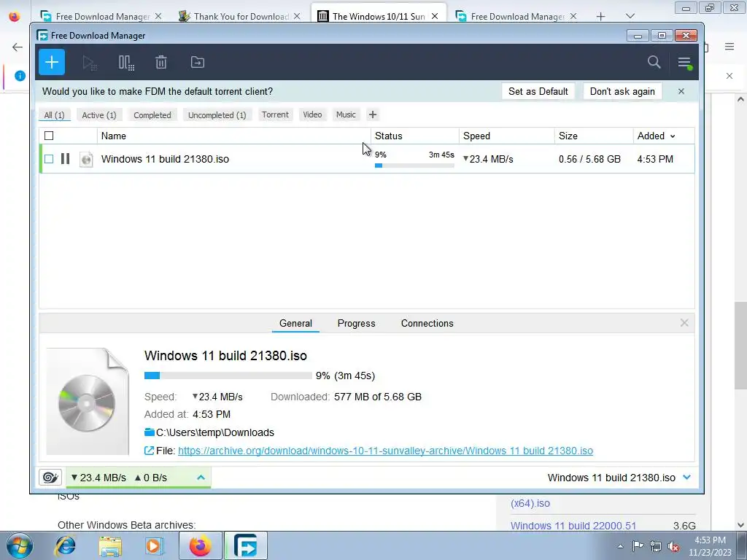The width and height of the screenshot is (747, 560).
Task: Open a new browser tab with plus
Action: (600, 16)
